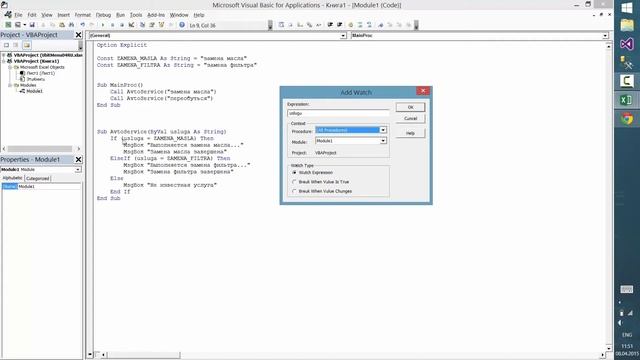640x360 pixels.
Task: Click the Toggle Bookmark flag icon
Action: (x=380, y=25)
